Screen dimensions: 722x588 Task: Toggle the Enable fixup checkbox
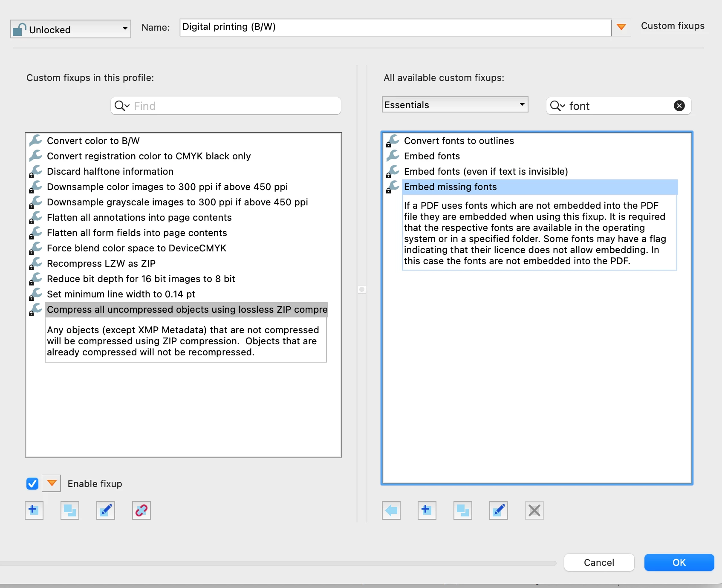(x=32, y=484)
